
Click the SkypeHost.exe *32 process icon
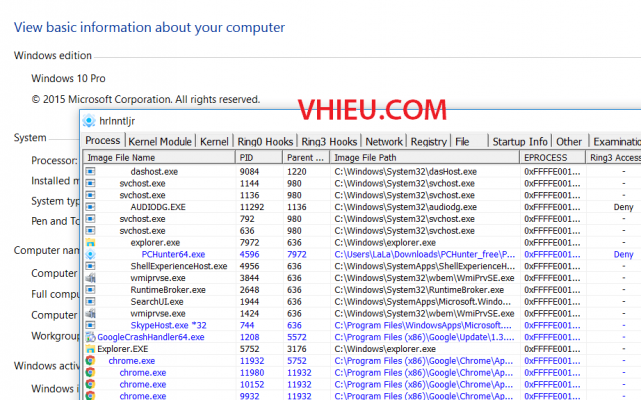click(90, 325)
